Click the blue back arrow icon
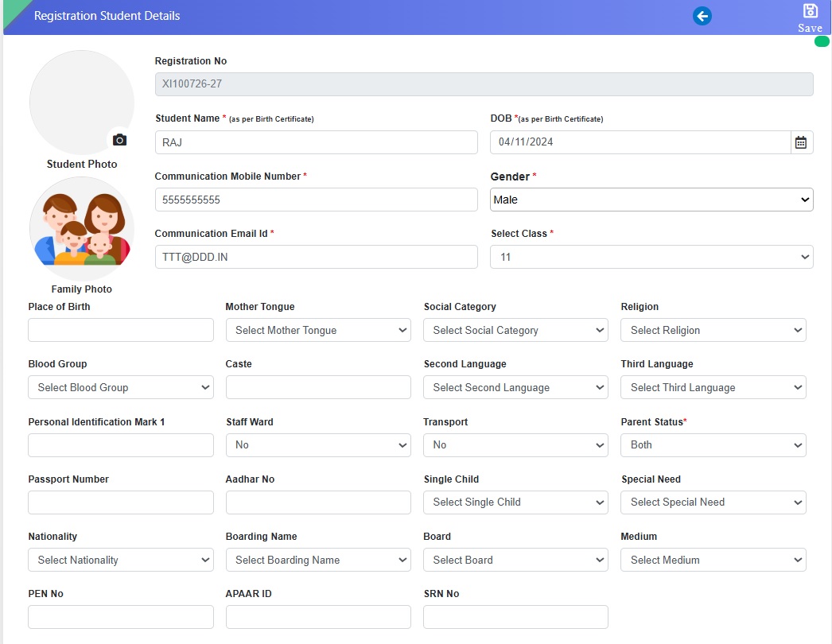The width and height of the screenshot is (832, 644). coord(702,16)
